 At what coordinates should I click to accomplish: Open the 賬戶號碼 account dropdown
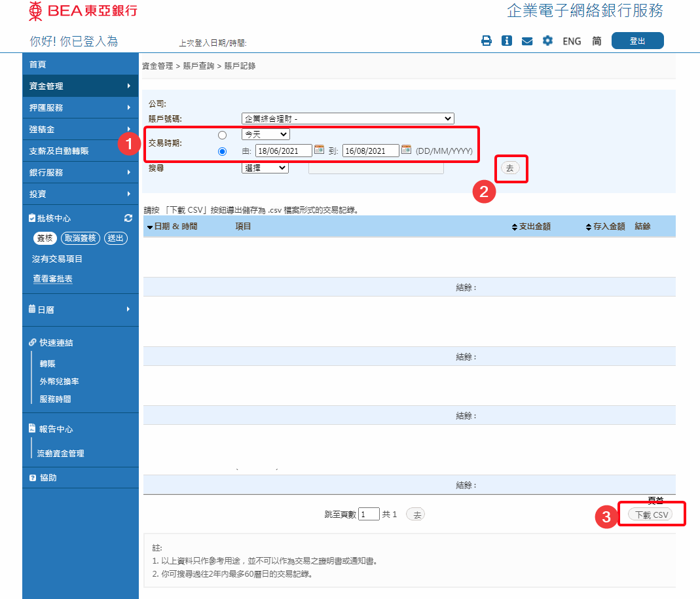coord(347,118)
